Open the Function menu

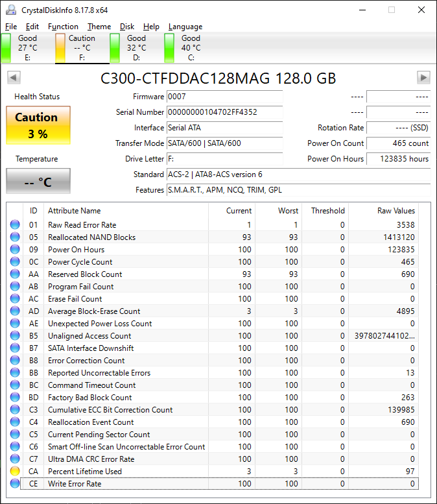click(x=63, y=27)
